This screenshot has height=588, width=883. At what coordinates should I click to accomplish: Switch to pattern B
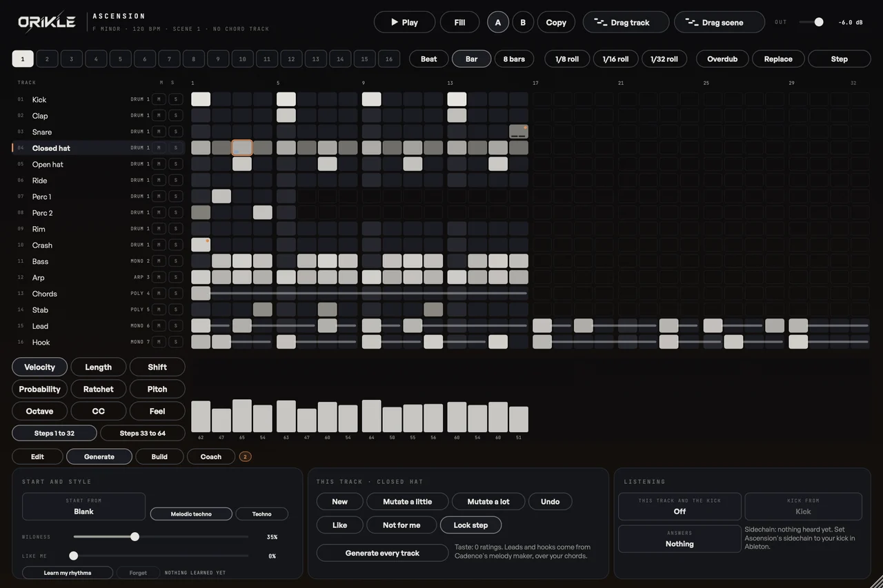click(x=523, y=22)
